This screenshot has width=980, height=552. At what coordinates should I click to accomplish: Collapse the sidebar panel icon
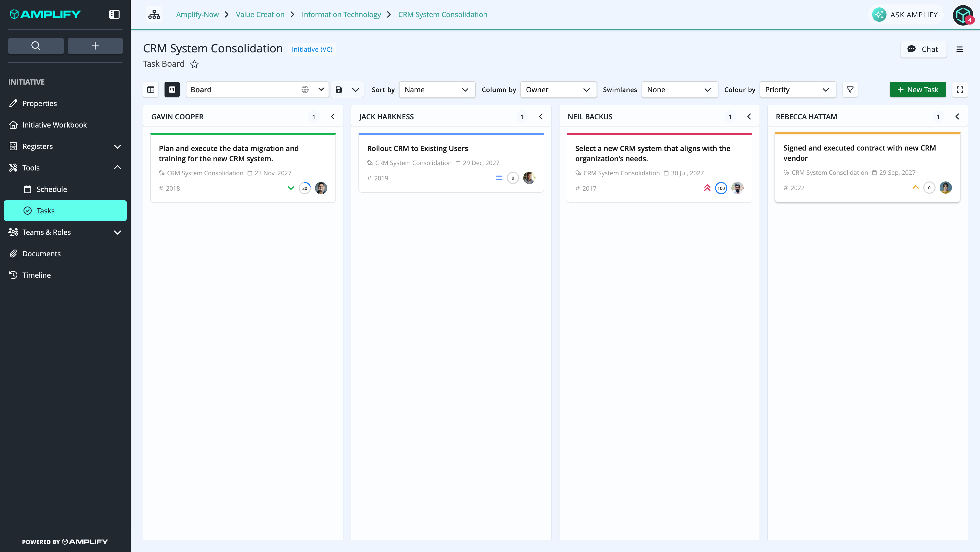click(114, 15)
